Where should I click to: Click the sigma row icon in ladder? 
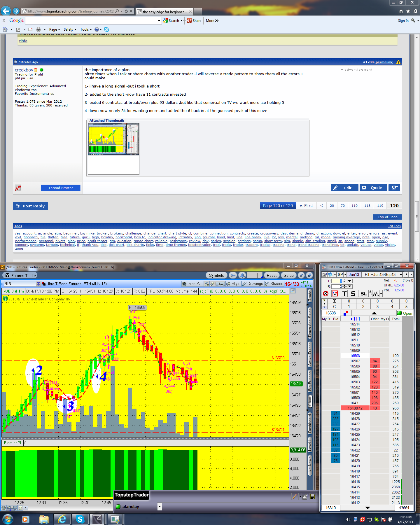coord(335,301)
